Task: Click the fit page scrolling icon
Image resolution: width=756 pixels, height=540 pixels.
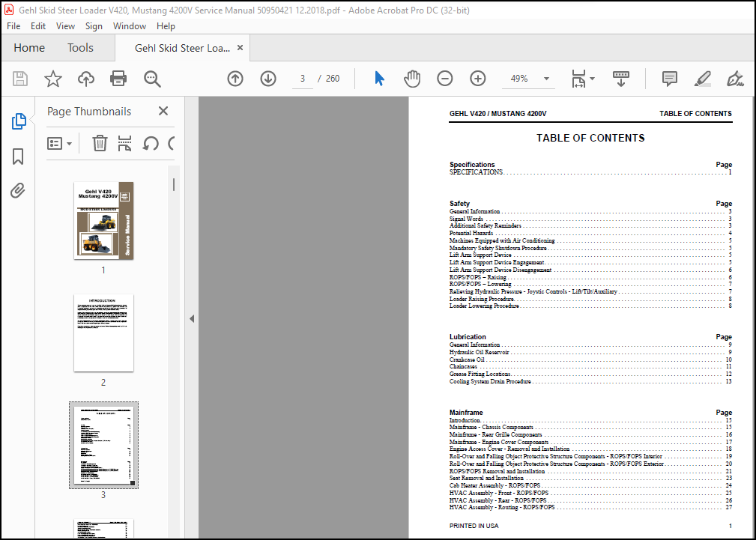Action: click(x=578, y=79)
